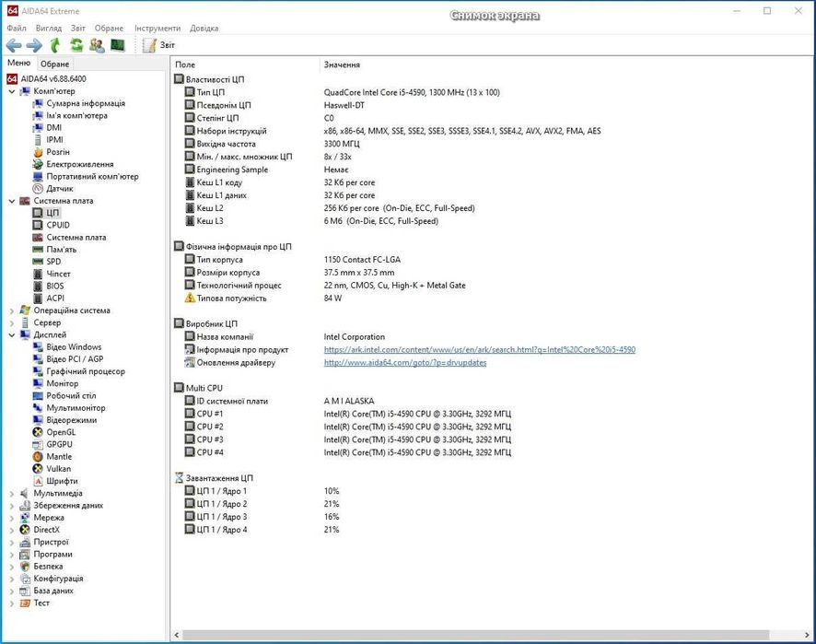
Task: Open the ACPI tree item
Action: point(55,299)
